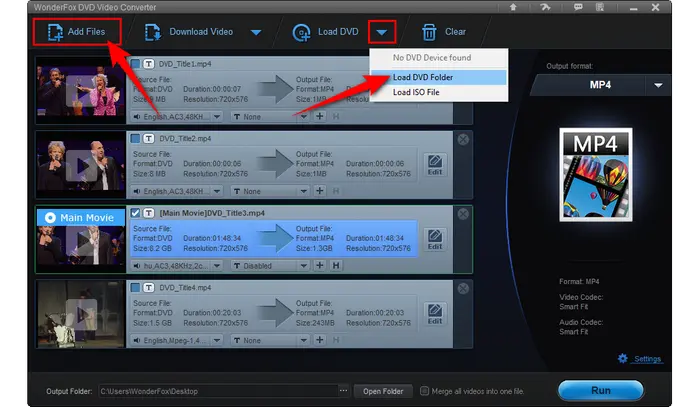Click the register key icon in title bar
The height and width of the screenshot is (407, 700).
click(x=545, y=7)
